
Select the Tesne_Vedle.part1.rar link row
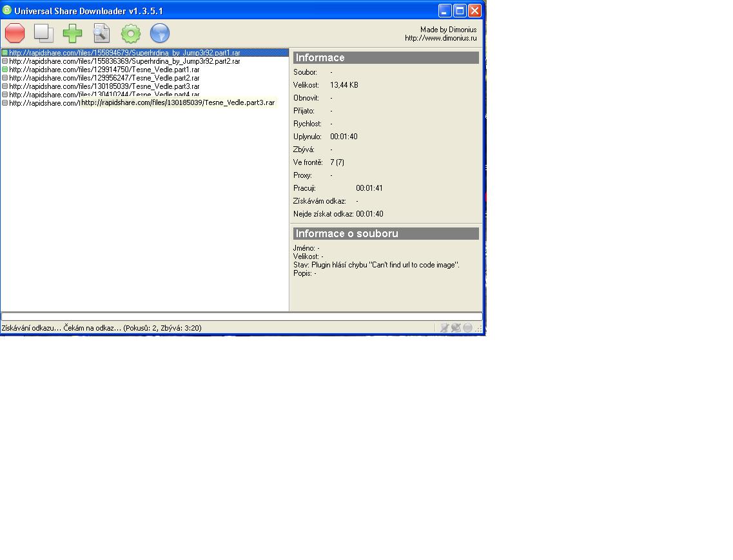click(145, 70)
